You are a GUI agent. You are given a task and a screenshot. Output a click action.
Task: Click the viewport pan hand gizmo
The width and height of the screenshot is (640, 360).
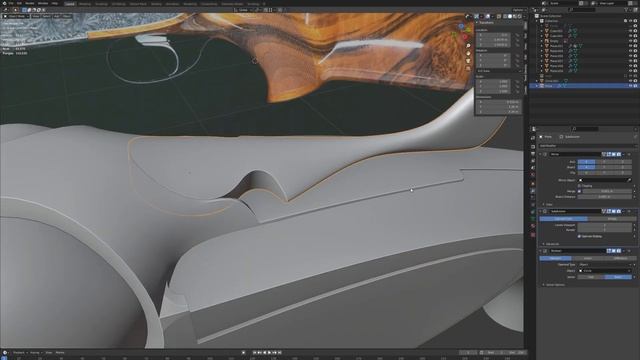click(468, 53)
